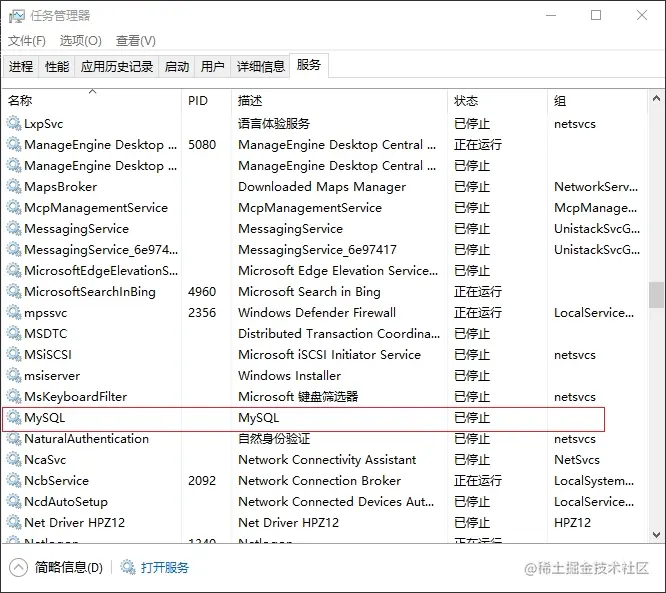Click the Windows Installer description
The image size is (666, 593).
tap(289, 376)
